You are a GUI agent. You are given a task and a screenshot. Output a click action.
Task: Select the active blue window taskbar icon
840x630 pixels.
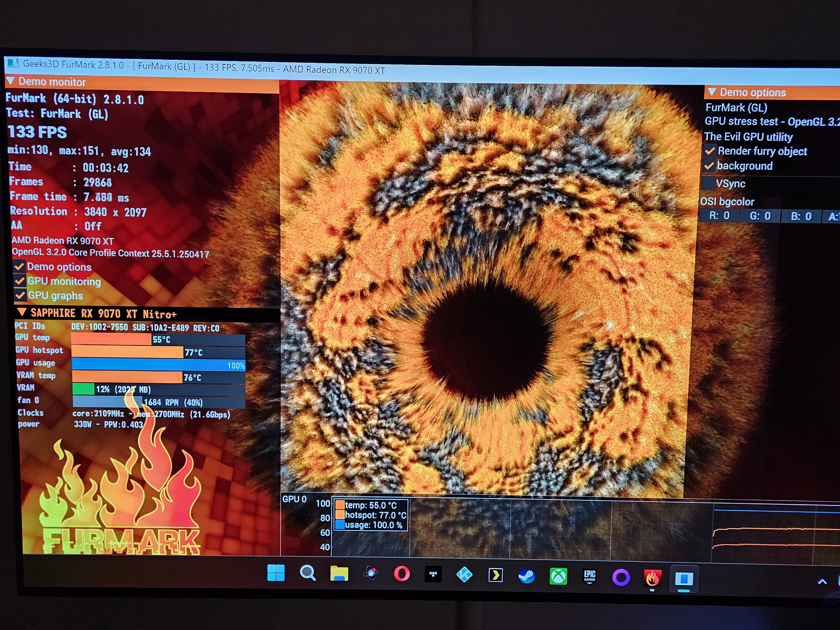684,579
